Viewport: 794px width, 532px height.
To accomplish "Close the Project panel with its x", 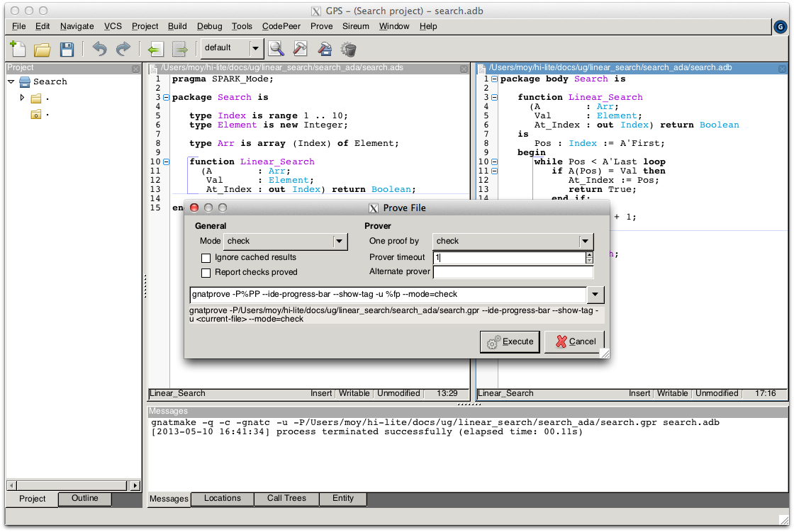I will 135,69.
